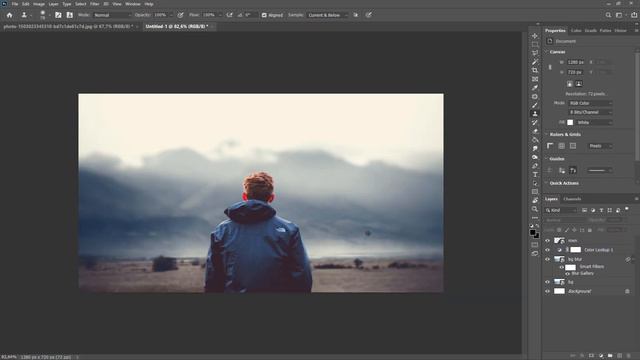Image resolution: width=640 pixels, height=360 pixels.
Task: Select the Lasso tool
Action: (x=535, y=53)
